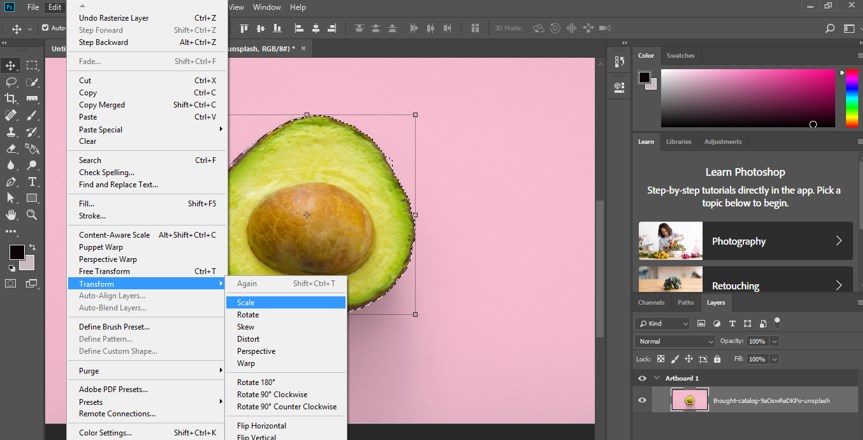The image size is (863, 440).
Task: Toggle the Auto-Select checkbox in options bar
Action: [x=46, y=28]
